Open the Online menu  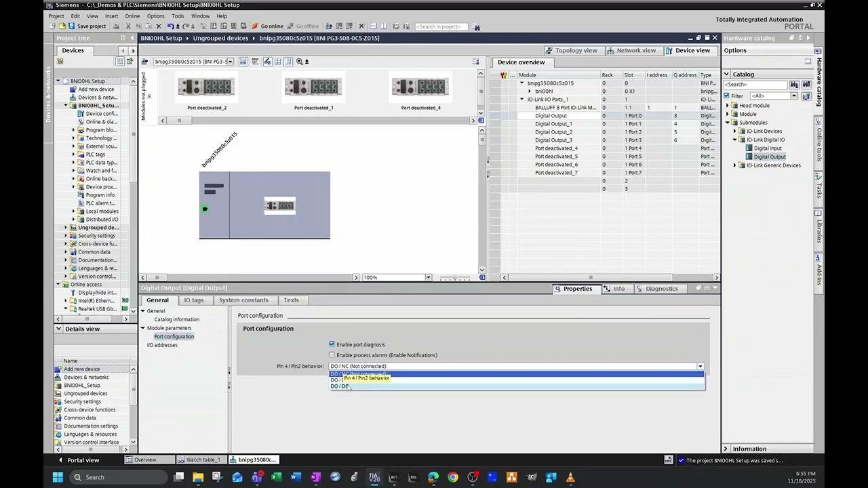(x=132, y=16)
